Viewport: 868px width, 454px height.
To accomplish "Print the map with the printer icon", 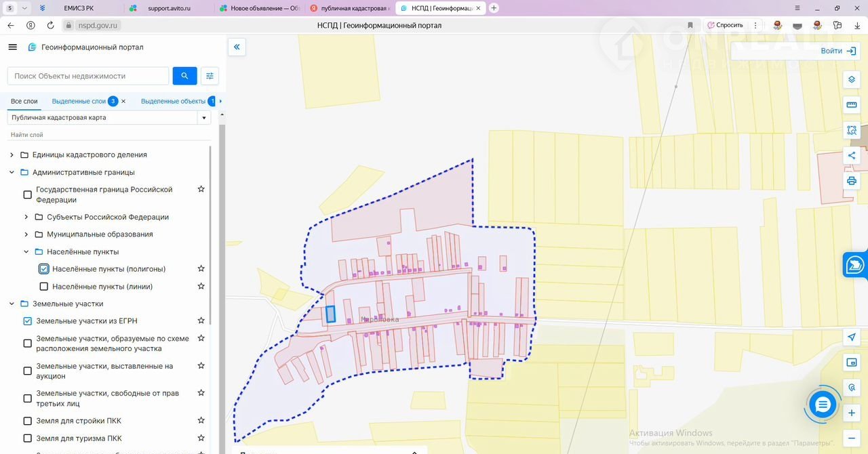I will [852, 181].
